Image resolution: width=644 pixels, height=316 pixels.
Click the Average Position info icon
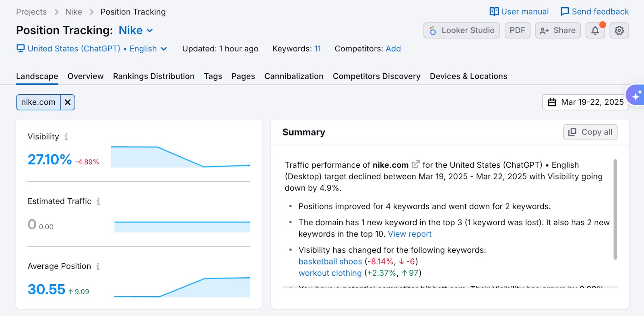point(98,266)
